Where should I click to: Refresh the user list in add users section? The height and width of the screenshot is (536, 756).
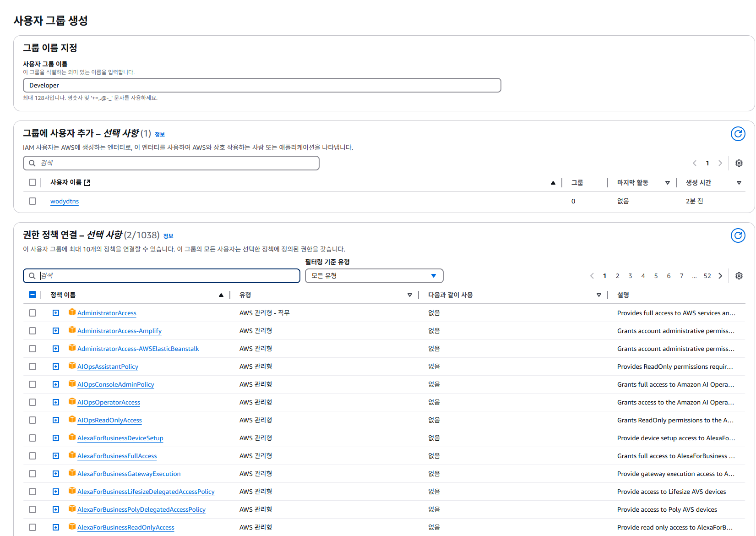(x=738, y=134)
